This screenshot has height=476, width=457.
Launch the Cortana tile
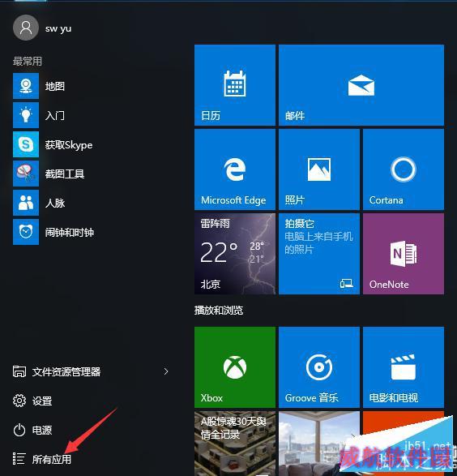click(404, 169)
